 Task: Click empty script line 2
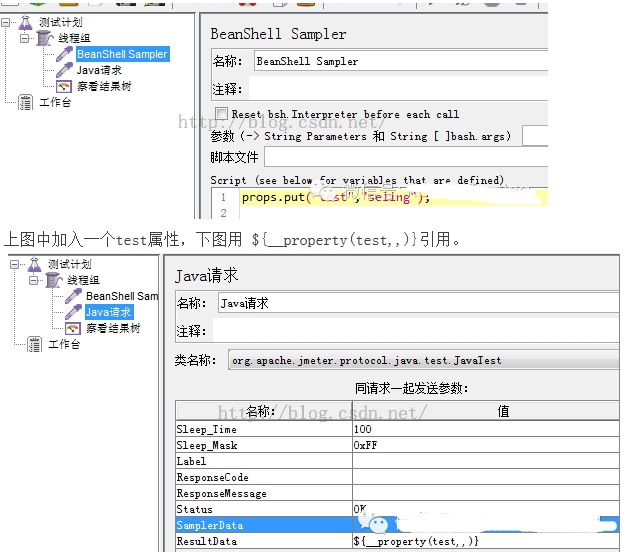pyautogui.click(x=394, y=213)
